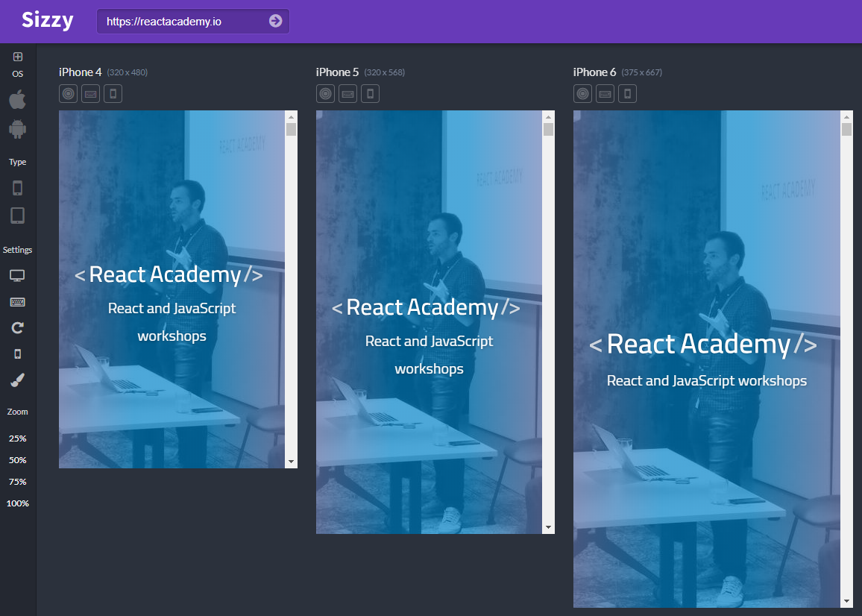This screenshot has height=616, width=862.
Task: Click iPhone 6 scrollbar up arrow
Action: pyautogui.click(x=846, y=116)
